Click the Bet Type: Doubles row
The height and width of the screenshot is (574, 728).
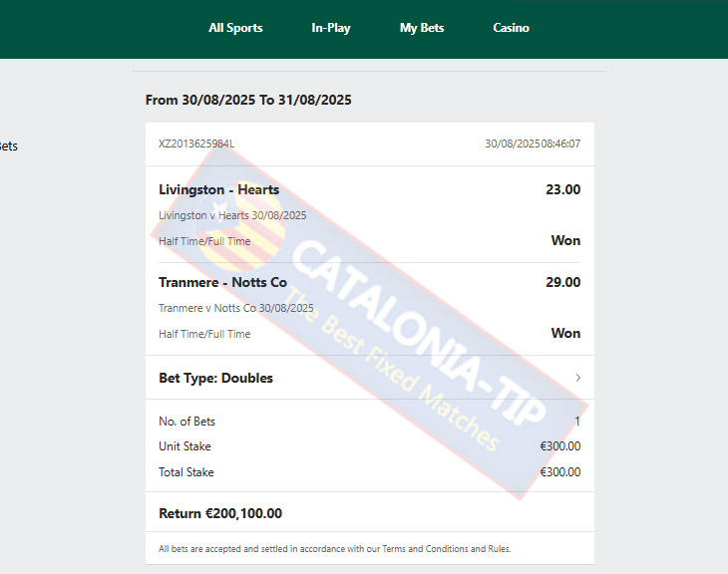370,378
